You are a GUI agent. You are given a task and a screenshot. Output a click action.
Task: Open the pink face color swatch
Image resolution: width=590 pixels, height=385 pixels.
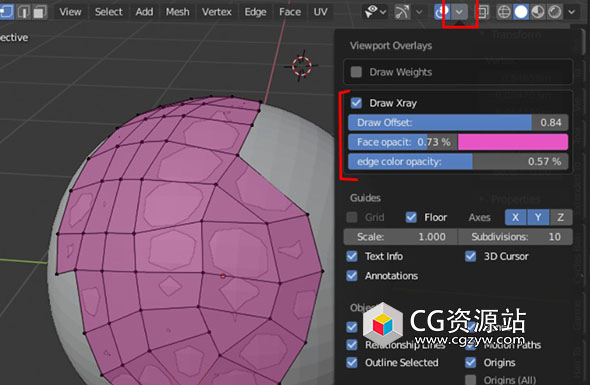click(513, 142)
